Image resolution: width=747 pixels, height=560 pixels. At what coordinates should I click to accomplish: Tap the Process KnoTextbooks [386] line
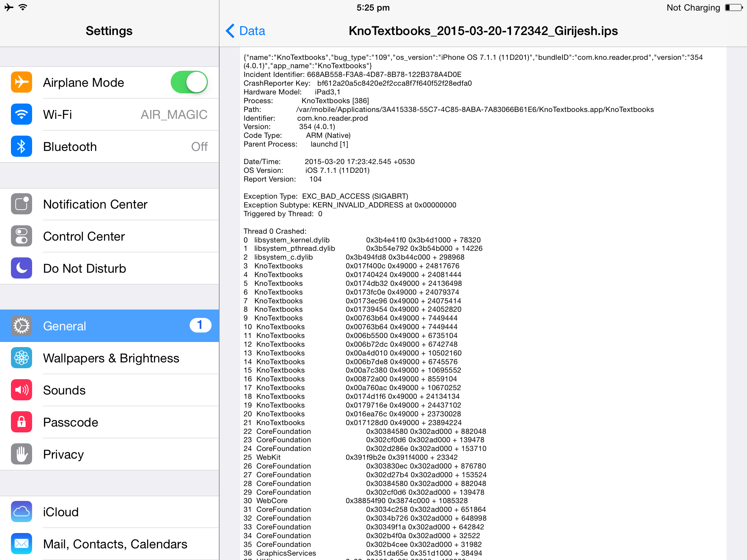[306, 101]
